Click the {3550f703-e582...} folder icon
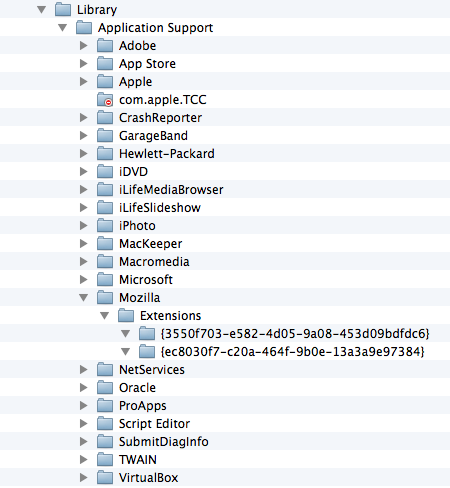 147,333
